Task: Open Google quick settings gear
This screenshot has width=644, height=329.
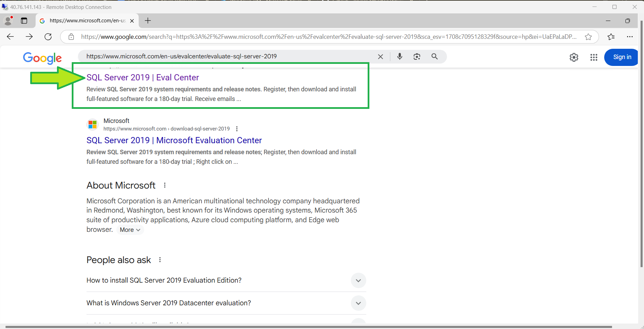Action: [574, 57]
